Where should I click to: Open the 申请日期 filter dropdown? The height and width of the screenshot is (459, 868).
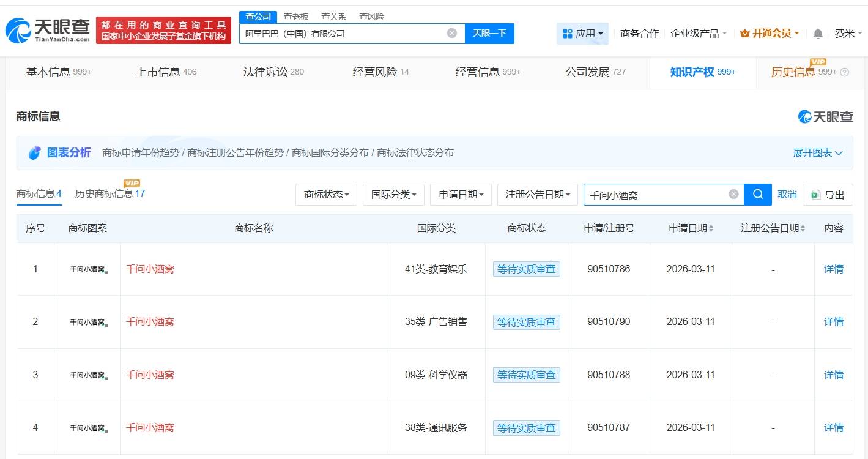click(x=461, y=194)
